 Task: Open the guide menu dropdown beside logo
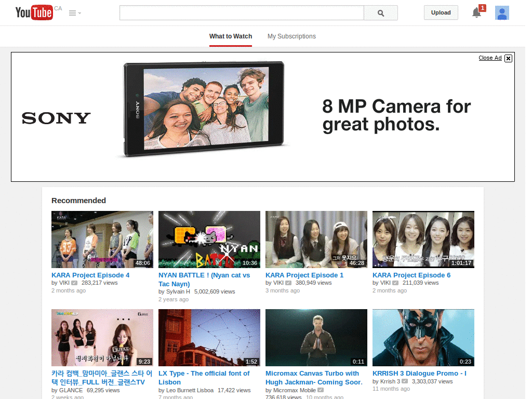pos(75,13)
